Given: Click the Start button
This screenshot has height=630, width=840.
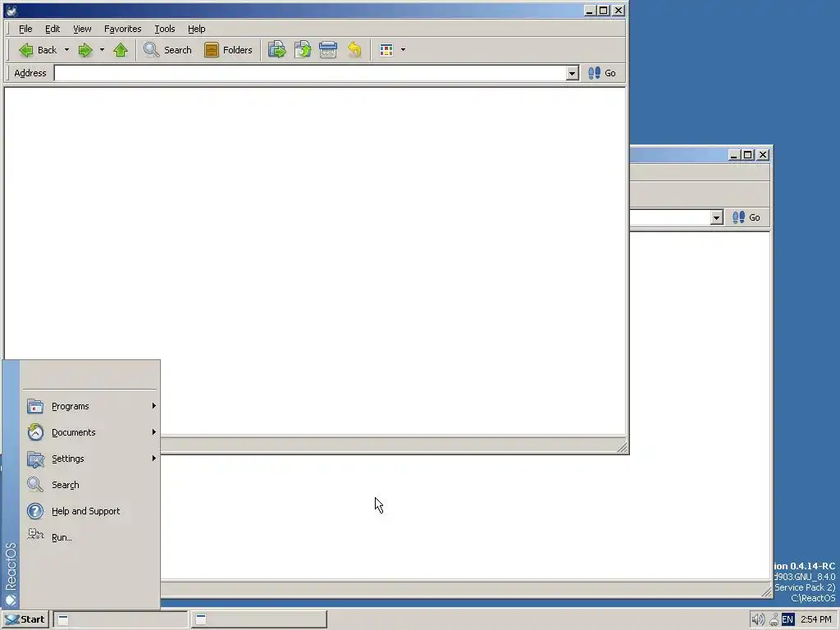Looking at the screenshot, I should (25, 619).
